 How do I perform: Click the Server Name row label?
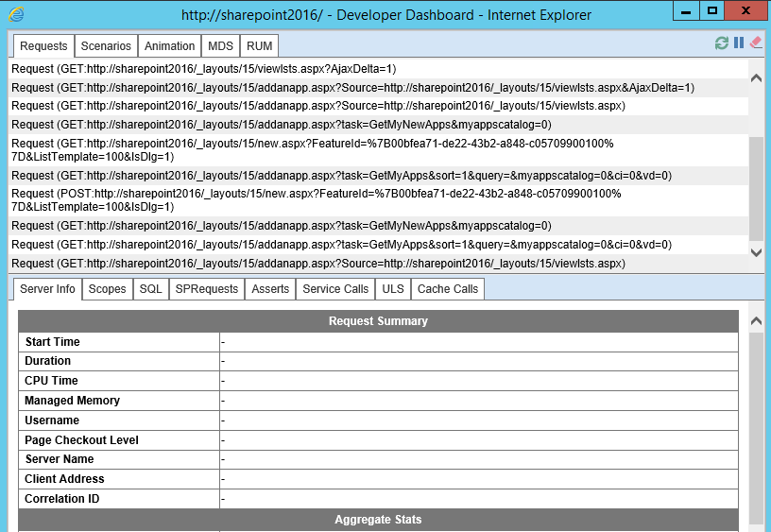pyautogui.click(x=60, y=459)
